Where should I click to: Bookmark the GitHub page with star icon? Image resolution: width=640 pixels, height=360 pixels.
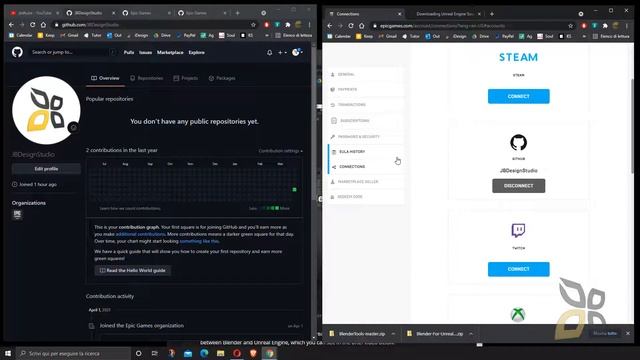point(253,25)
